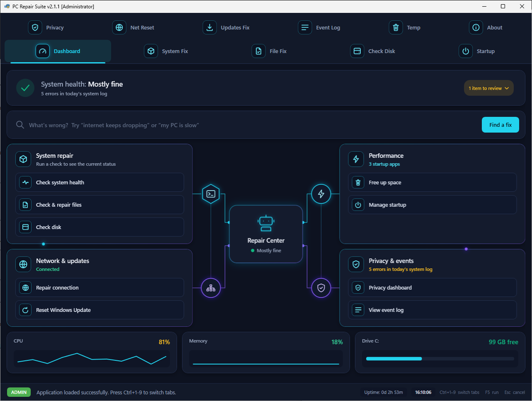
Task: Click the 3 startup apps link
Action: (x=384, y=164)
